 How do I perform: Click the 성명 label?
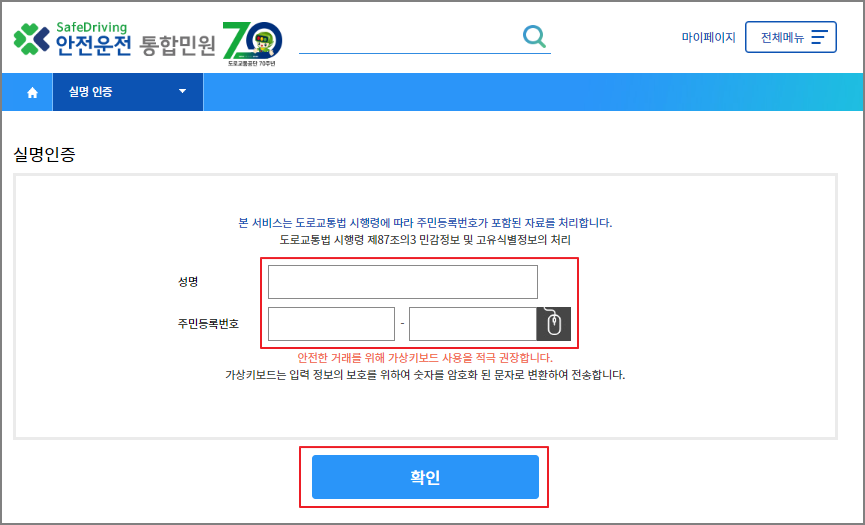tap(188, 282)
